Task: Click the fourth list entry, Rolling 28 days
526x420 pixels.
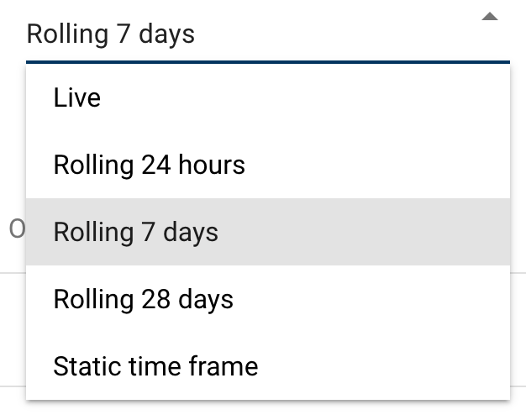Action: (144, 299)
